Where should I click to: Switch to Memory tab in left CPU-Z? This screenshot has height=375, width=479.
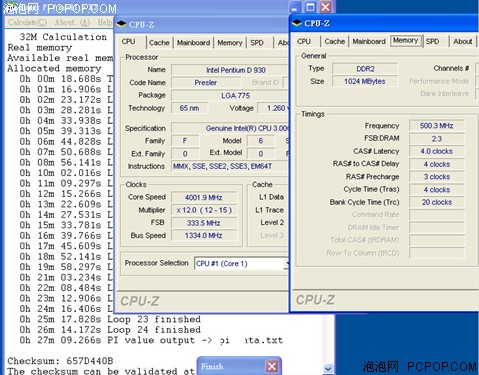tap(230, 43)
